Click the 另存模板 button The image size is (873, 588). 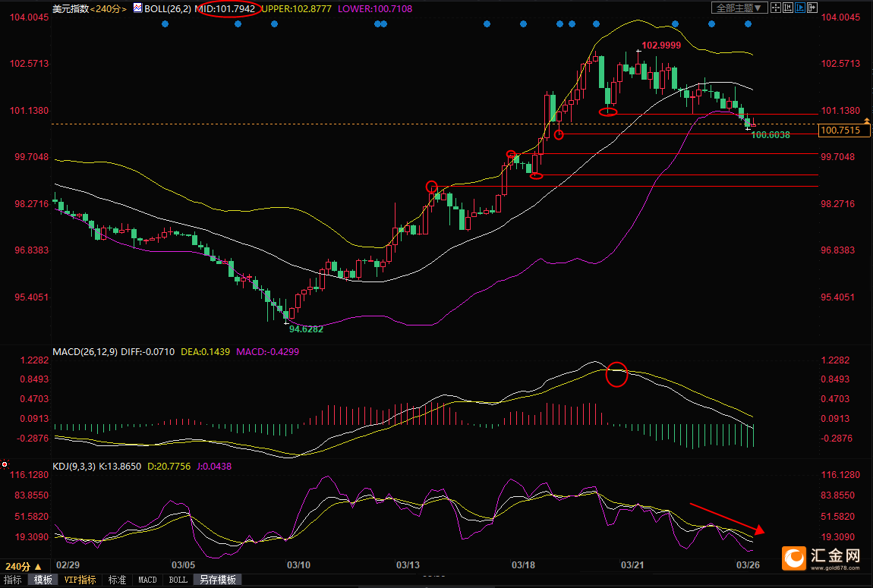pos(218,580)
